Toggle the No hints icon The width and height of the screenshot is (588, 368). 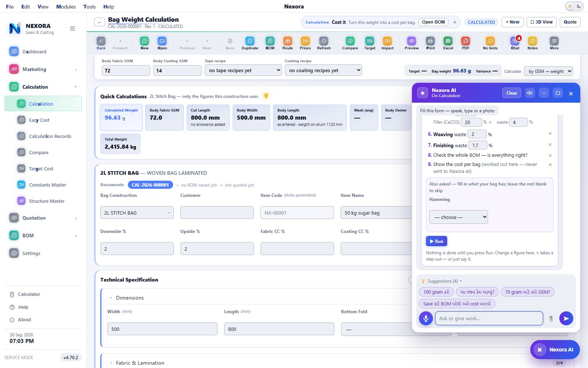click(x=490, y=43)
